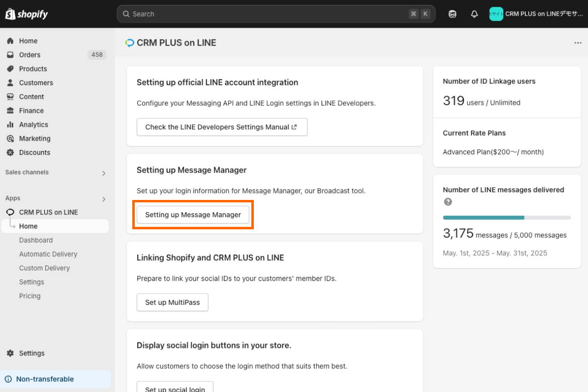The height and width of the screenshot is (392, 588).
Task: Open Custom Delivery in the sidebar
Action: pos(44,268)
